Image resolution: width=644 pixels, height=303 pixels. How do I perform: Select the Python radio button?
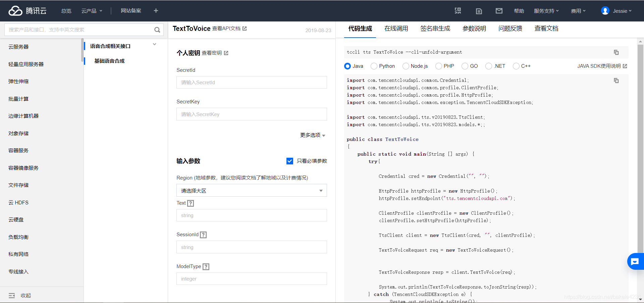pyautogui.click(x=374, y=66)
